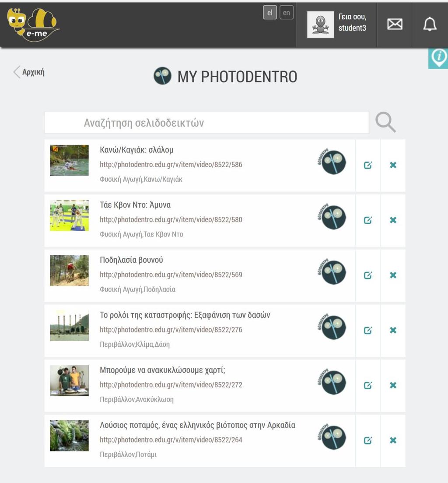Click the My Photodentro title icon

[162, 76]
